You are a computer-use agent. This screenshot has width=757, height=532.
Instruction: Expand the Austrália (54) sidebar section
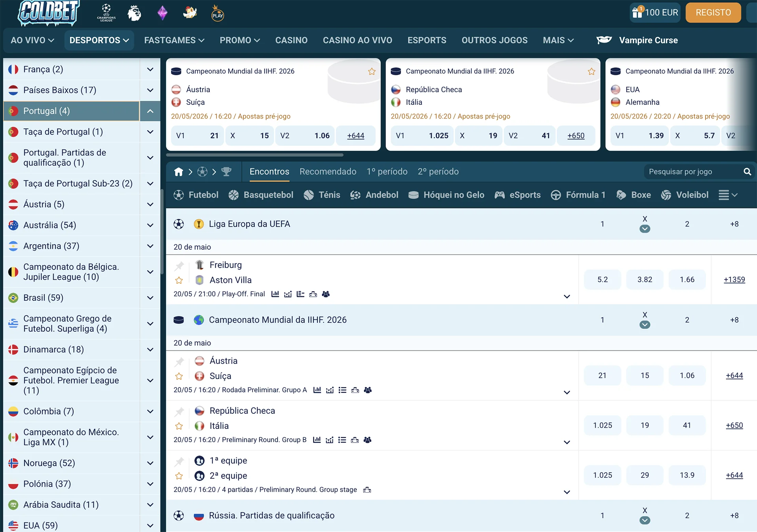[150, 225]
